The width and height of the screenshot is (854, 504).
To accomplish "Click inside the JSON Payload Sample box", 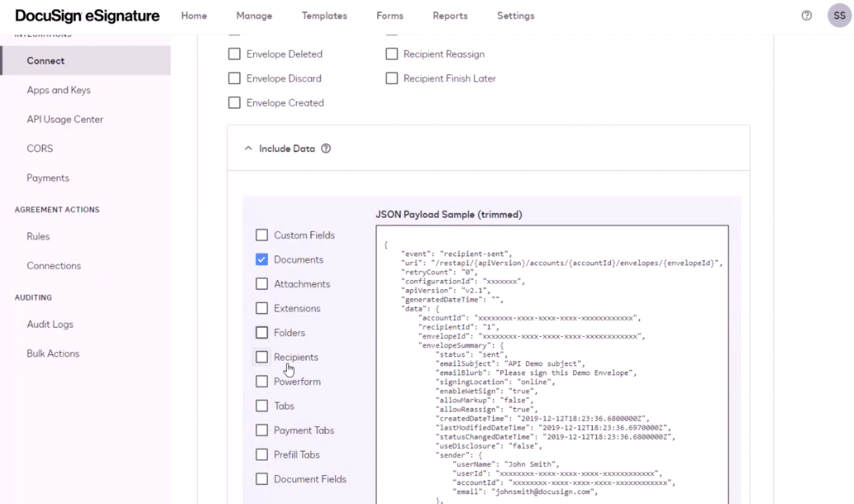I will click(551, 365).
